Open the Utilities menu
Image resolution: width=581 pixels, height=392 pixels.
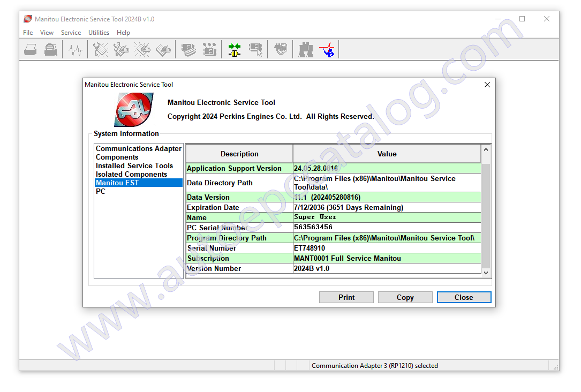(x=99, y=33)
